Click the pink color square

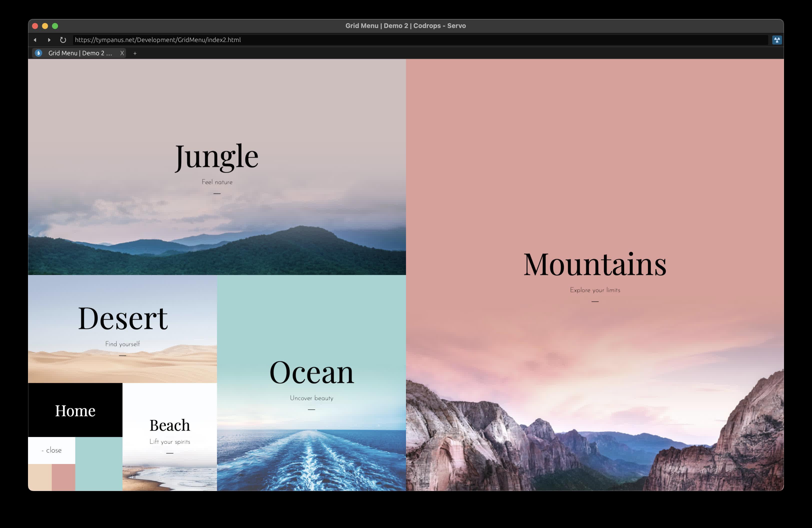pos(63,477)
